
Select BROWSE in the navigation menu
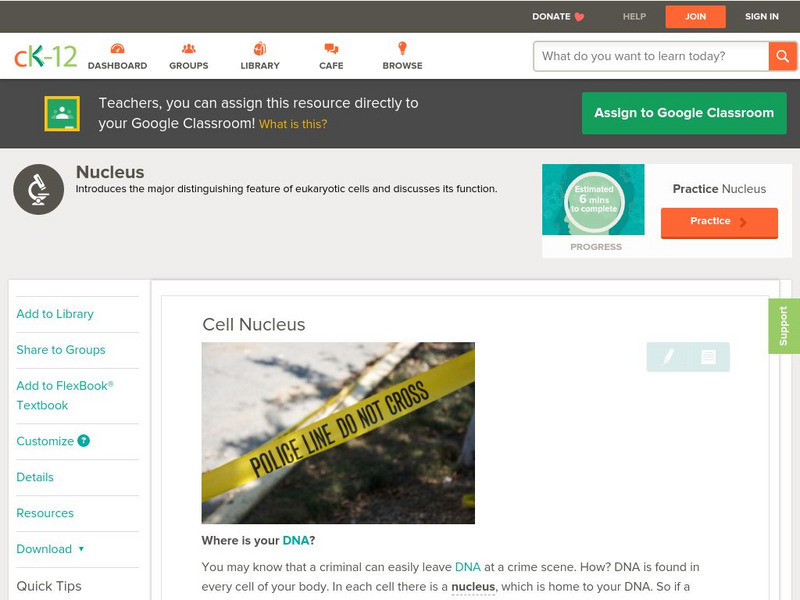(403, 66)
